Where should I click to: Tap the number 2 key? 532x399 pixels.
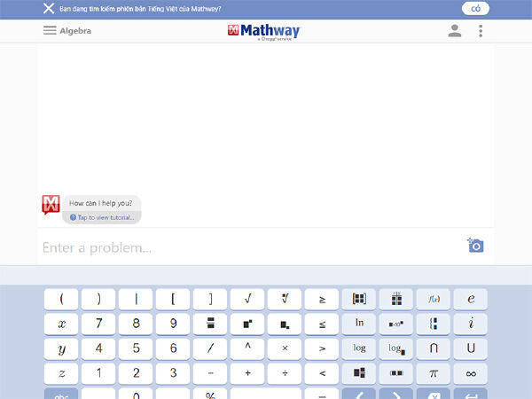click(136, 373)
